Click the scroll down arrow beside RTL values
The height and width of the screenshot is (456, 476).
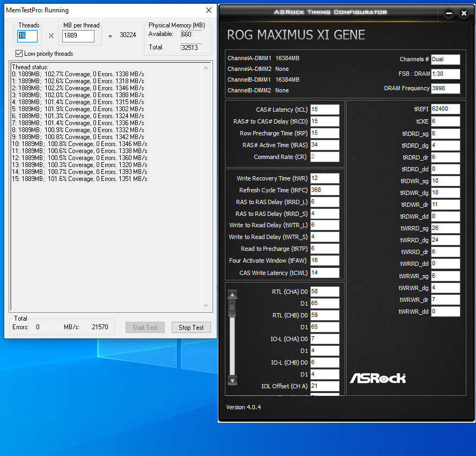tap(232, 380)
